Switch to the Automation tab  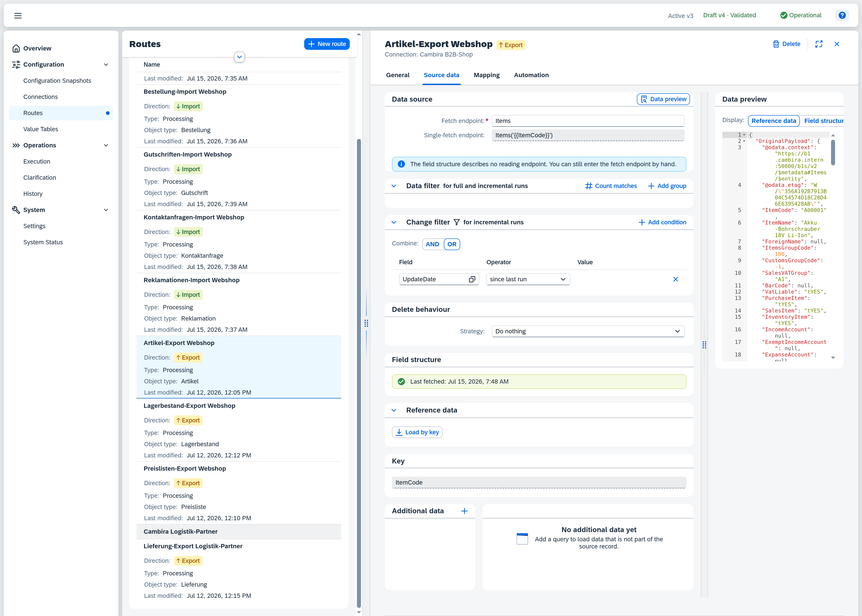click(531, 75)
